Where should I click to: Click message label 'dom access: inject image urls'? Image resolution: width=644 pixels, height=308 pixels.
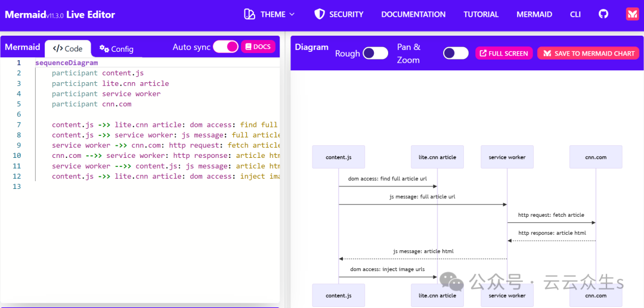(388, 269)
